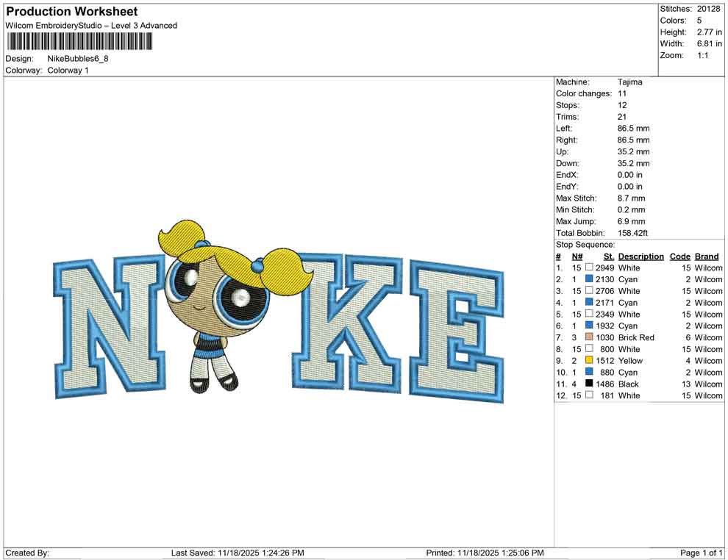728x560 pixels.
Task: Click the white swatch for stop 1 (2949 stitches)
Action: pos(589,268)
